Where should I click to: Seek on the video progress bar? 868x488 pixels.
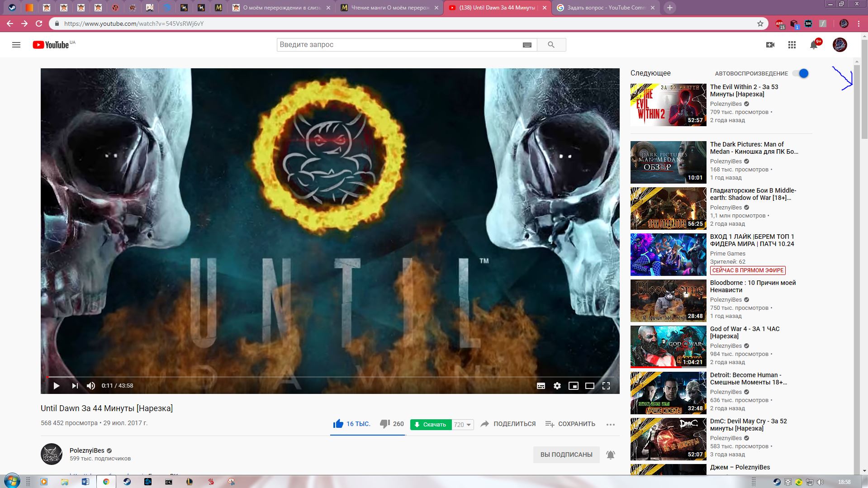point(330,377)
